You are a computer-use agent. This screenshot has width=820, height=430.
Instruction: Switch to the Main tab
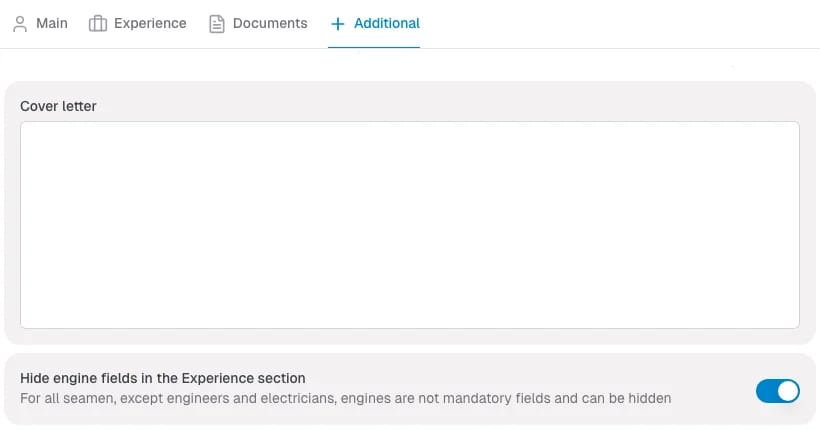coord(51,23)
